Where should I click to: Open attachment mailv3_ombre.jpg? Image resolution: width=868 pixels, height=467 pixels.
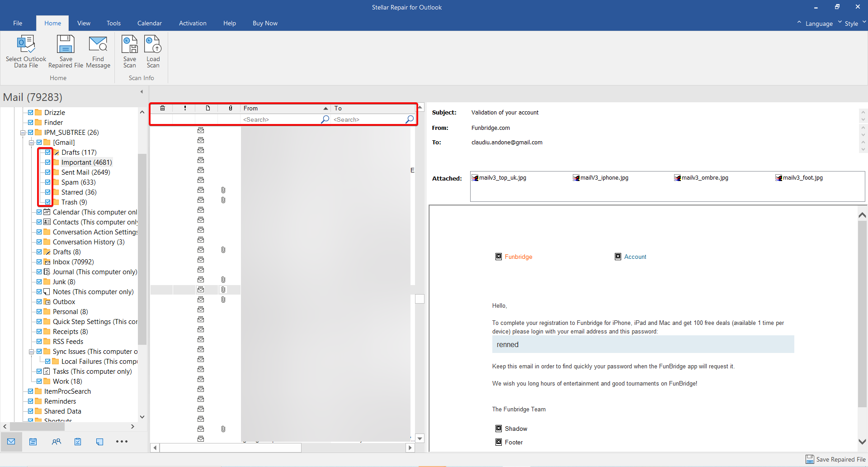click(701, 178)
